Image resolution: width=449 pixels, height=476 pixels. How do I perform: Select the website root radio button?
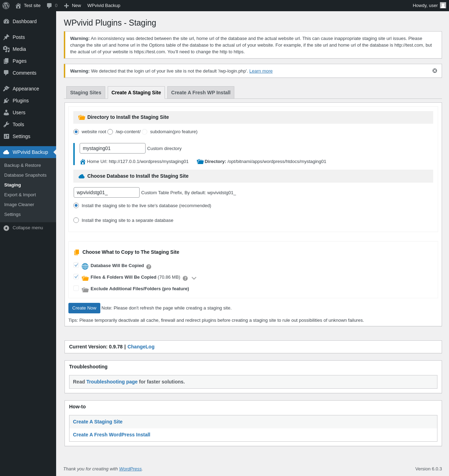pyautogui.click(x=76, y=132)
